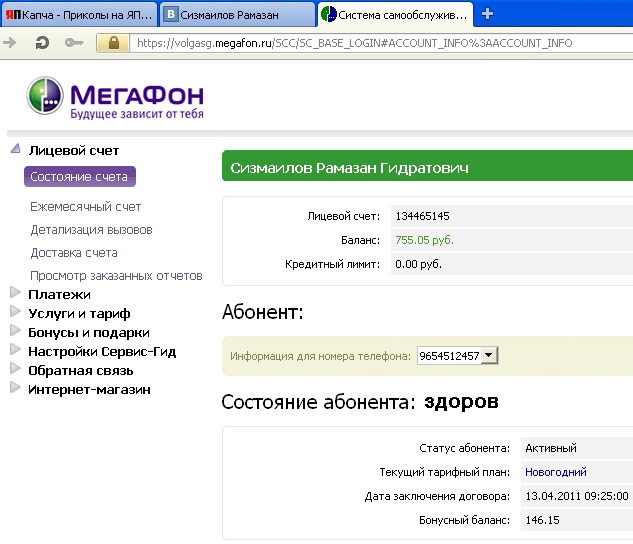Screen dimensions: 633x544
Task: Switch to the Капча - Приколы на ЯП tab
Action: tap(79, 15)
